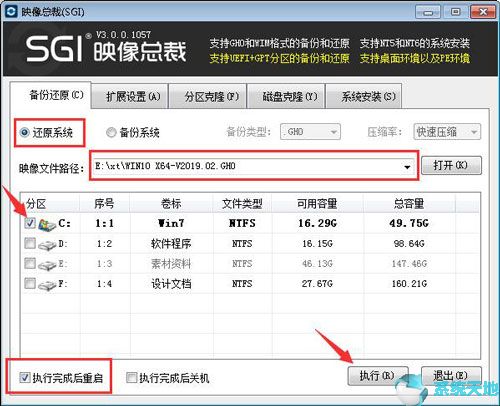Click the 分区 column header
Screen dimensions: 500x406
(50, 203)
